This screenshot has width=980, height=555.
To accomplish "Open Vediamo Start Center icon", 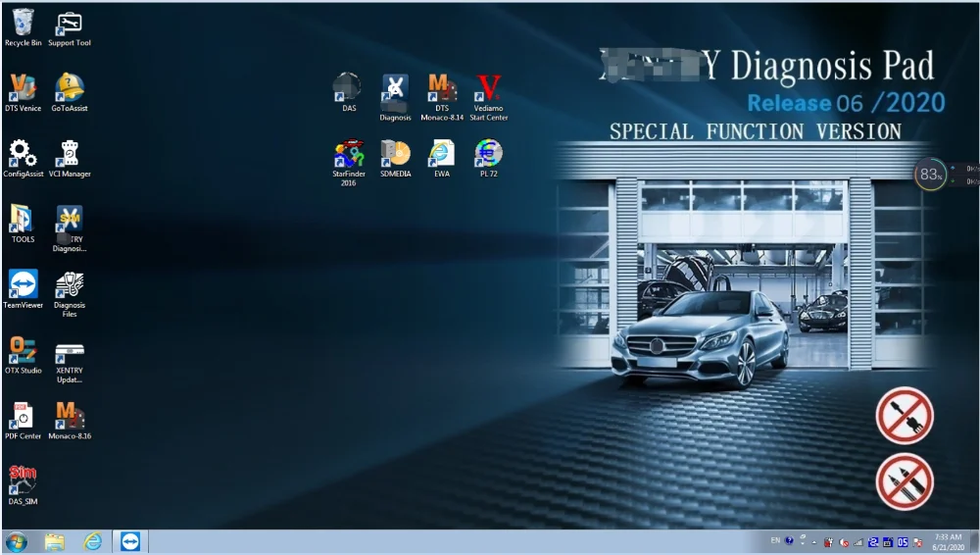I will click(489, 97).
